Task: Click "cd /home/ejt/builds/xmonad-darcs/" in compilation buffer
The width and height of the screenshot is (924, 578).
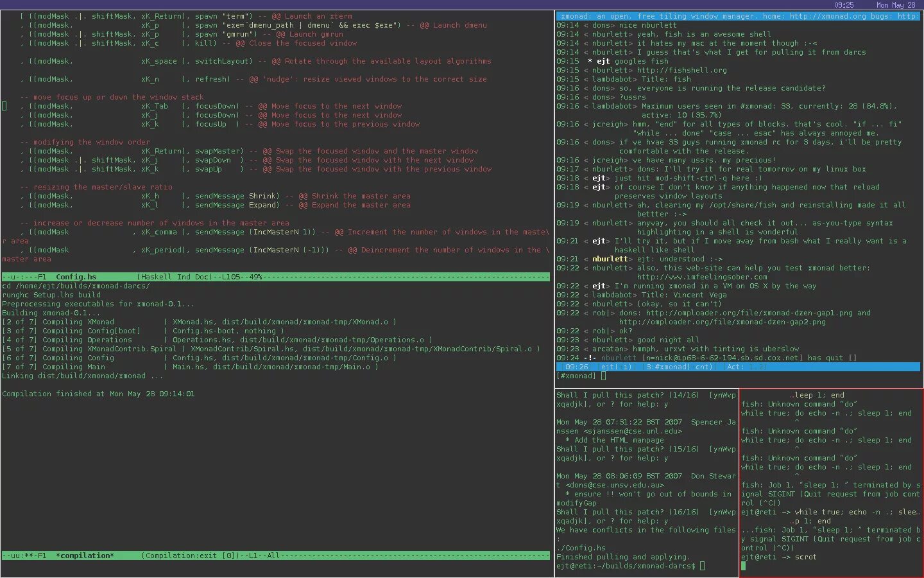Action: (76, 286)
